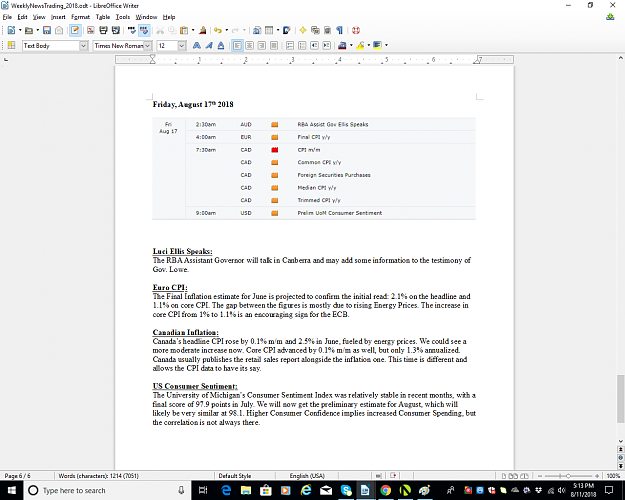
Task: Click the Cut scissors icon
Action: (160, 30)
